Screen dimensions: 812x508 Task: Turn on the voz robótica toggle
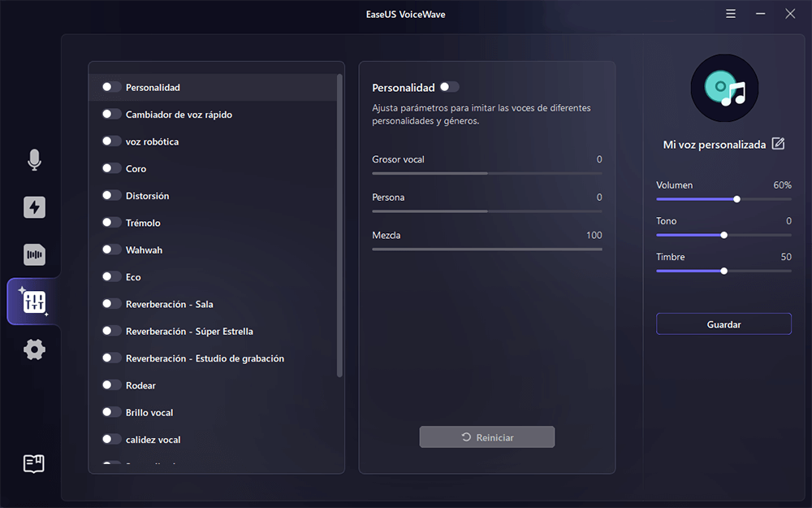111,141
